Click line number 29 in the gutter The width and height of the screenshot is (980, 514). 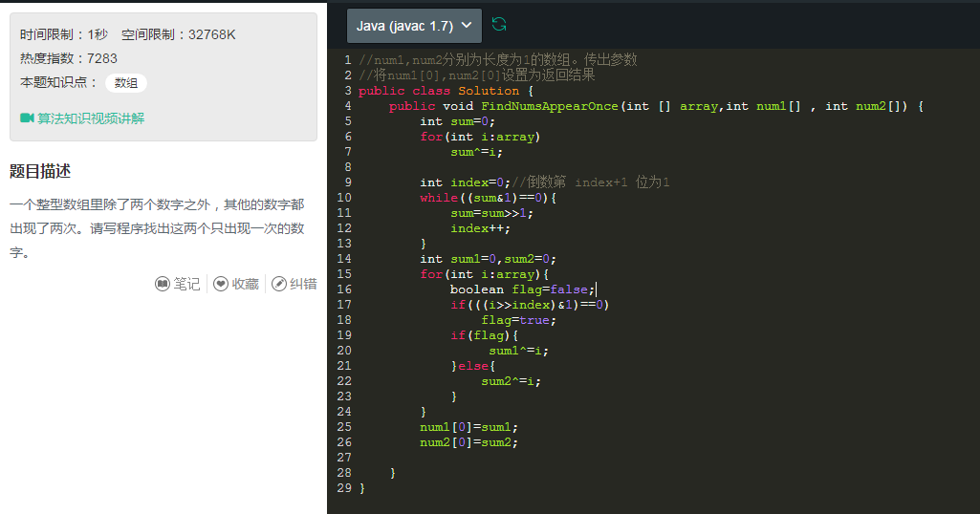point(344,488)
